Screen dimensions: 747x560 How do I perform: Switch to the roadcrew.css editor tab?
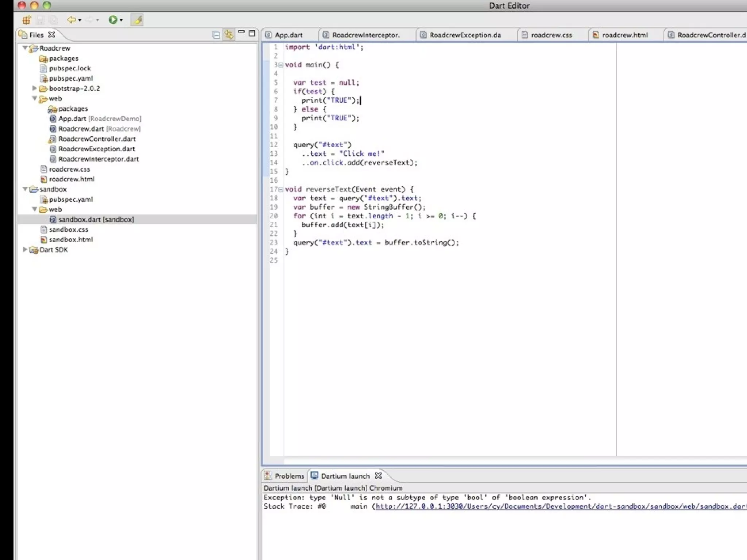551,35
